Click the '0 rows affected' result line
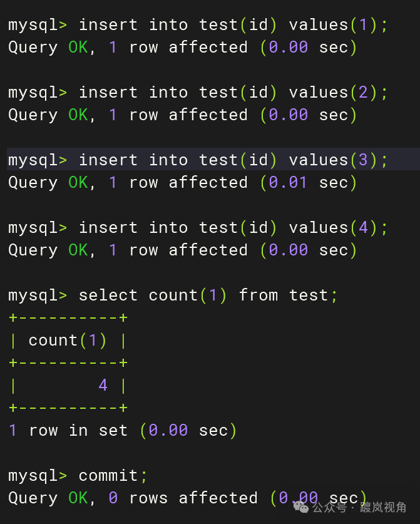 click(x=187, y=498)
